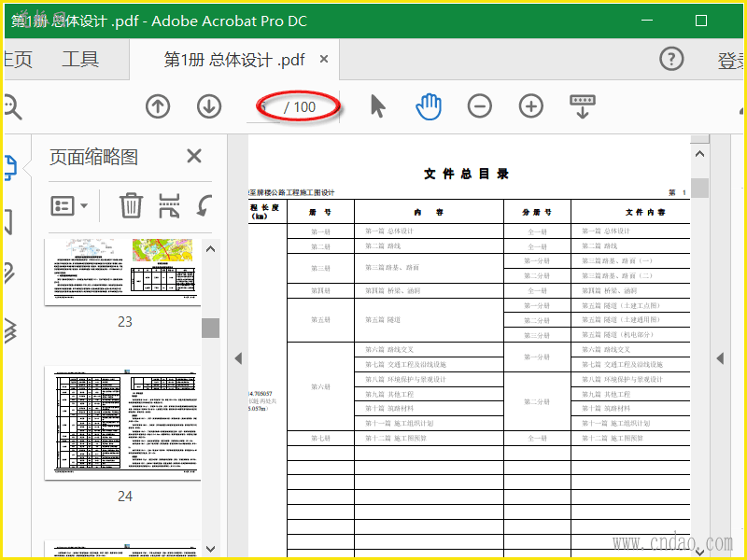Screen dimensions: 747x560
Task: Maximize the Acrobat window
Action: pos(701,20)
